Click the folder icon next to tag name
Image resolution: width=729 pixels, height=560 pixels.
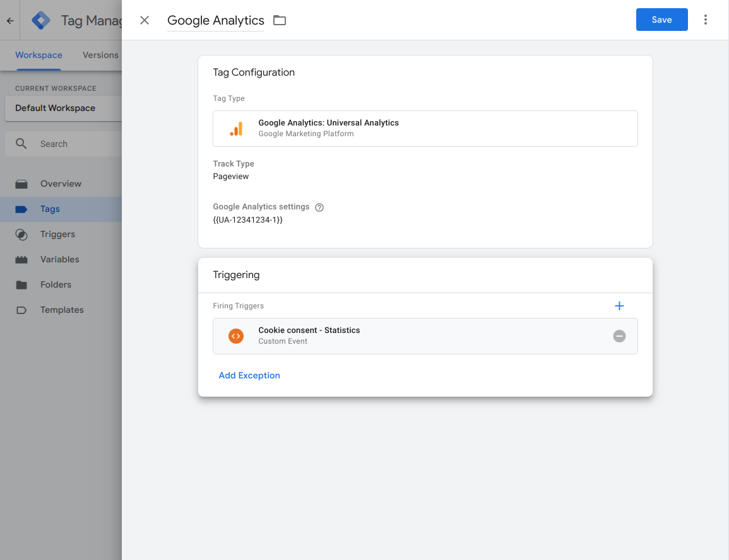click(x=280, y=20)
